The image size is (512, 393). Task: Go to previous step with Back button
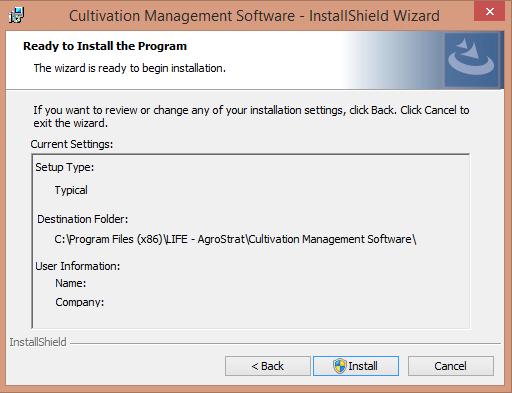(x=268, y=366)
